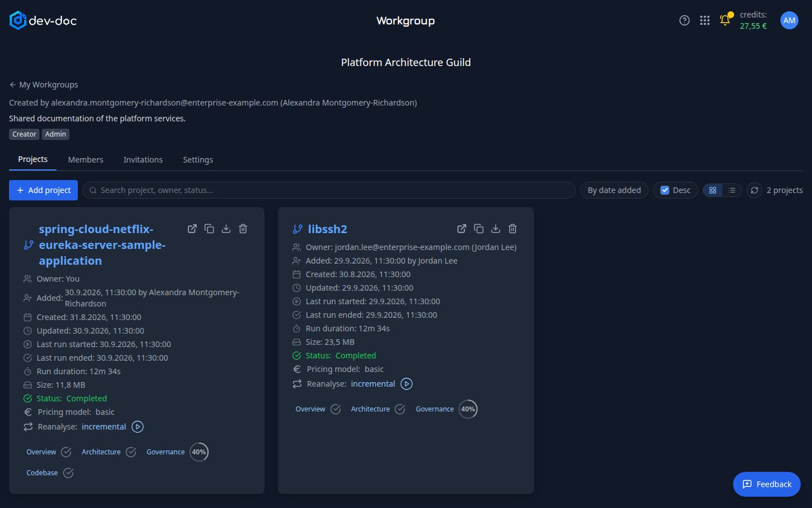Go back to My Workgroups
812x508 pixels.
pos(44,85)
